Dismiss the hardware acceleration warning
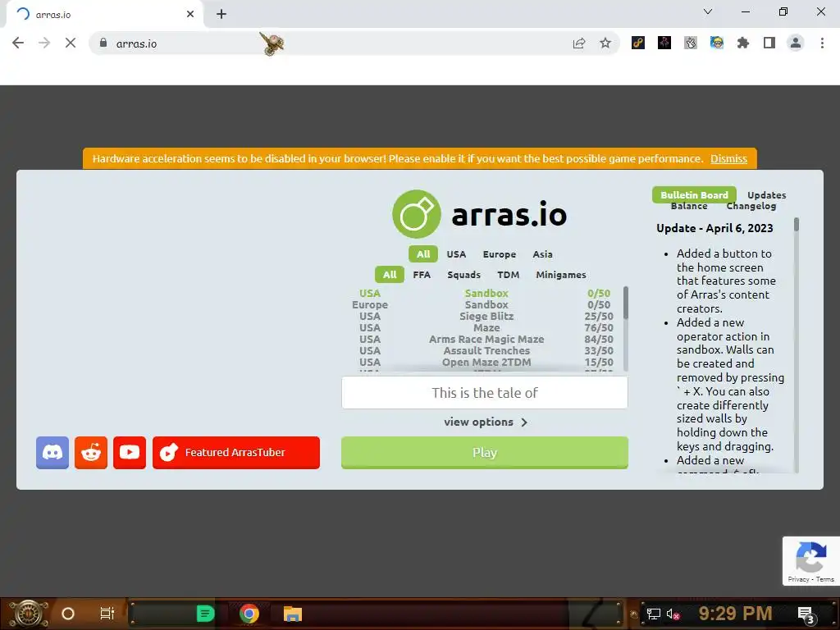 pos(728,158)
